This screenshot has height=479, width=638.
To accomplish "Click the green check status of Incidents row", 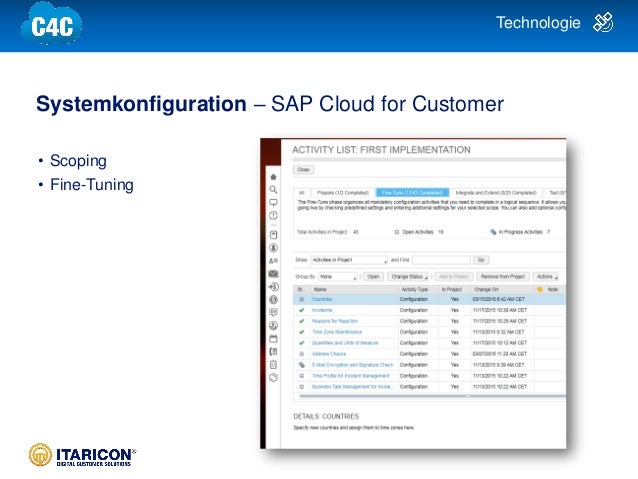I will point(302,310).
